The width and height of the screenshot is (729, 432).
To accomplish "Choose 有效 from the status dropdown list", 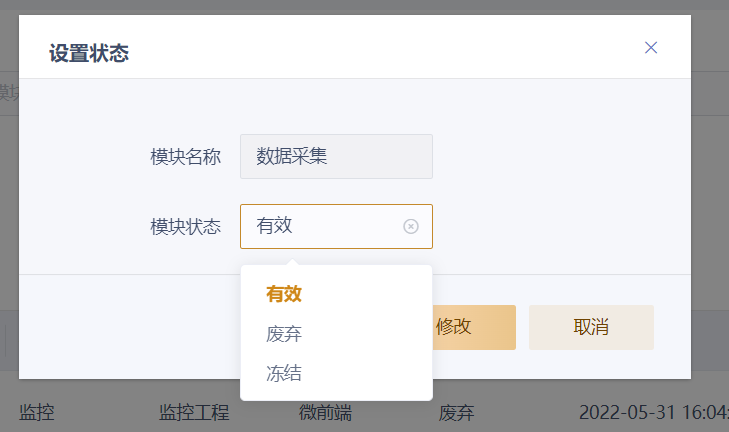I will [284, 294].
